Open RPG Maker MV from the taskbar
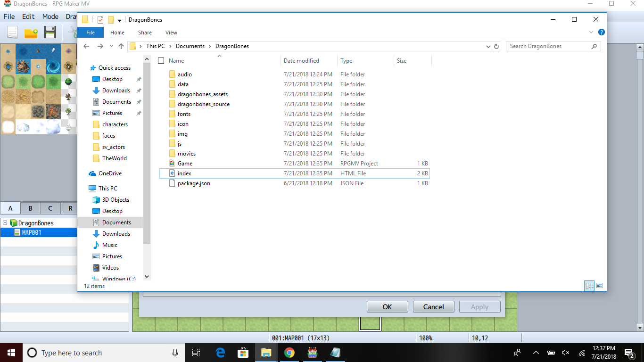The image size is (644, 362). point(312,353)
